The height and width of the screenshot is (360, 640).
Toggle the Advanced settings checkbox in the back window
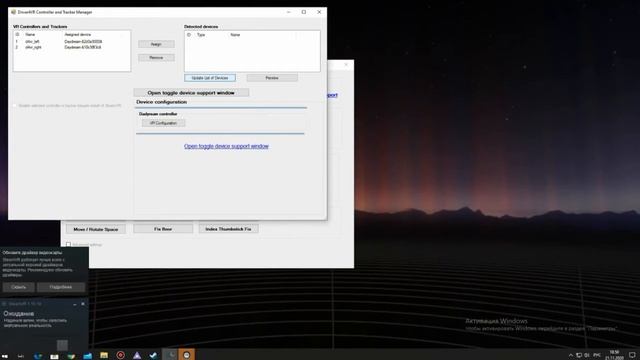(x=68, y=244)
